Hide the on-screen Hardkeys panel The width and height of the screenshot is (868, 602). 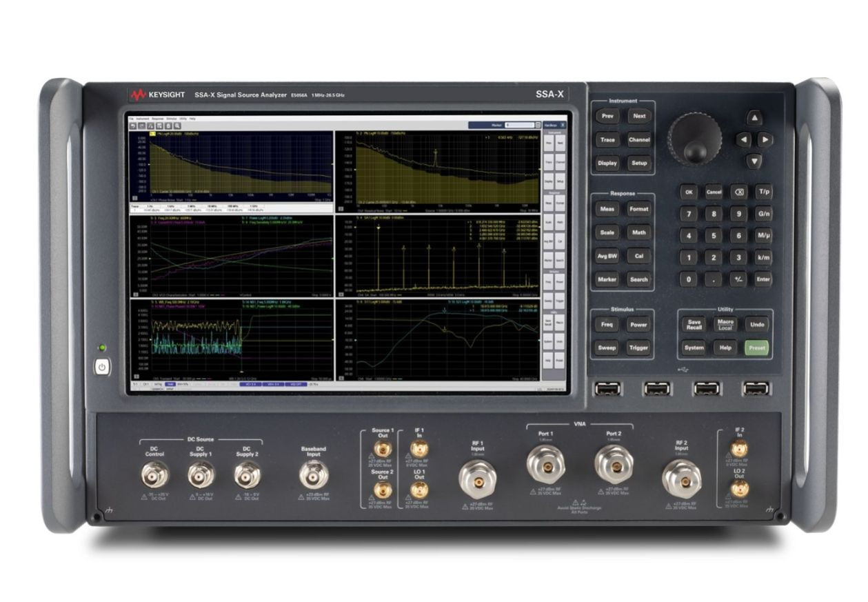click(x=563, y=125)
